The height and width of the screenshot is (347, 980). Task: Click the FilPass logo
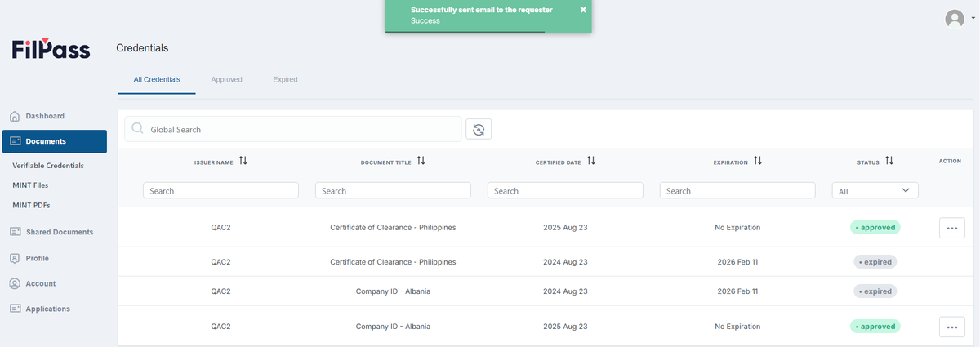51,48
